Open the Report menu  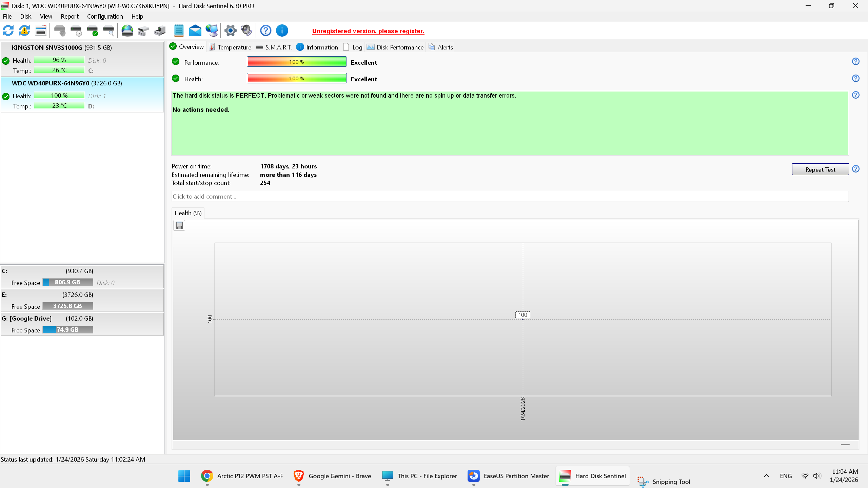(x=70, y=16)
